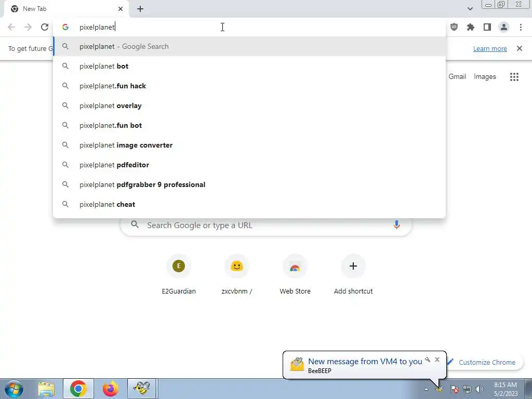532x399 pixels.
Task: Switch to Google Chrome in the taskbar
Action: [78, 389]
